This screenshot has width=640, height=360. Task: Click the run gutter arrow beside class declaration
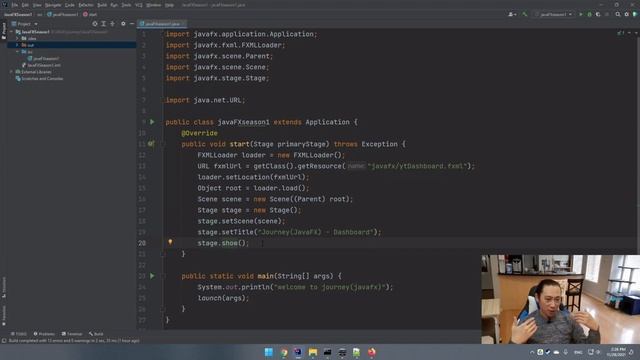[x=152, y=122]
